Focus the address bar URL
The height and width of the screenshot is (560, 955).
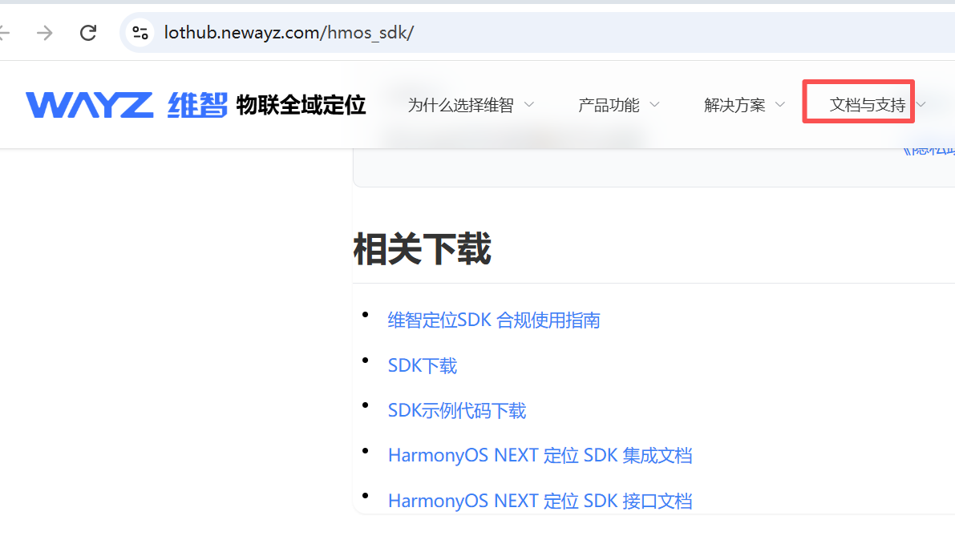pos(289,33)
